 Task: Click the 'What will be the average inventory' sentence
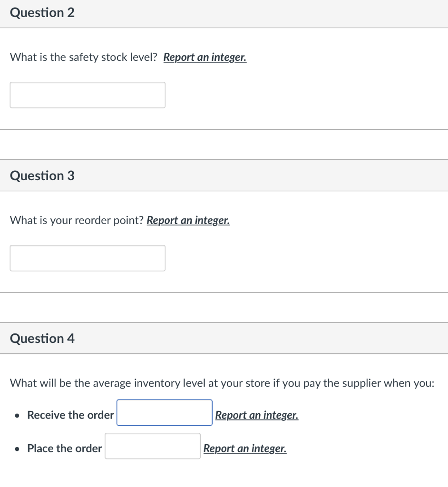[x=222, y=383]
